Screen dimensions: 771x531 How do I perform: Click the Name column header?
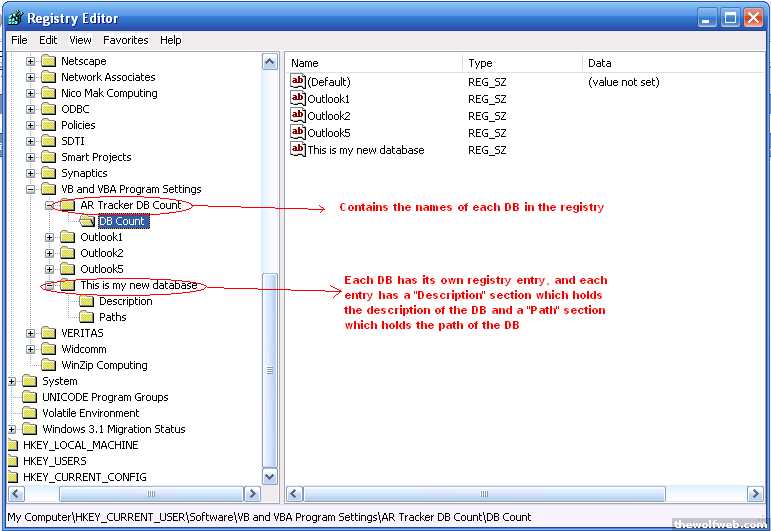(374, 63)
